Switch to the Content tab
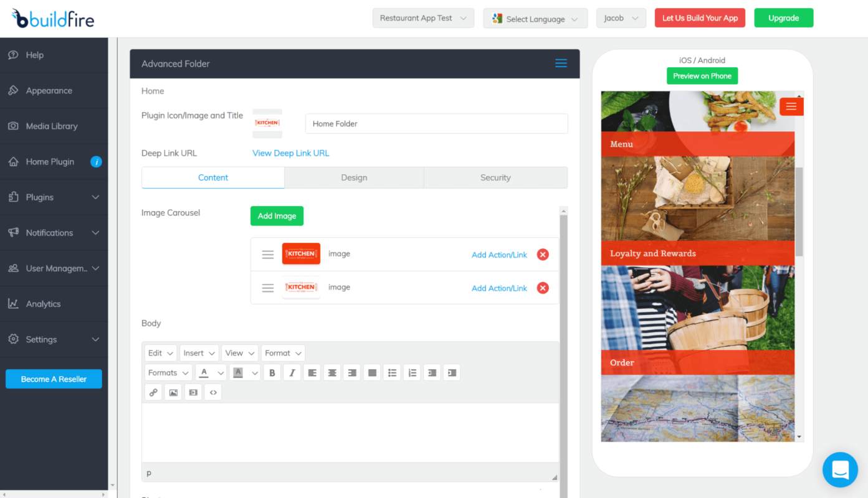Viewport: 868px width, 498px height. (x=213, y=177)
